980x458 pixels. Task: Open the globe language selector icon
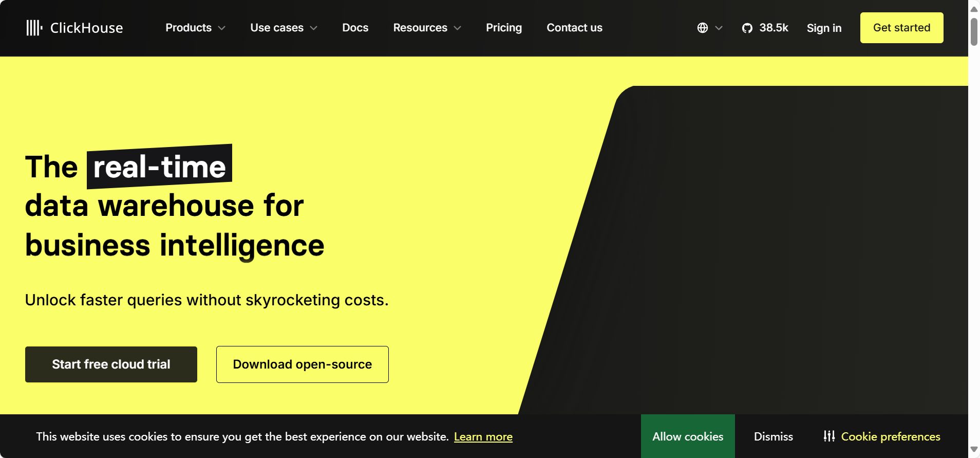coord(703,28)
